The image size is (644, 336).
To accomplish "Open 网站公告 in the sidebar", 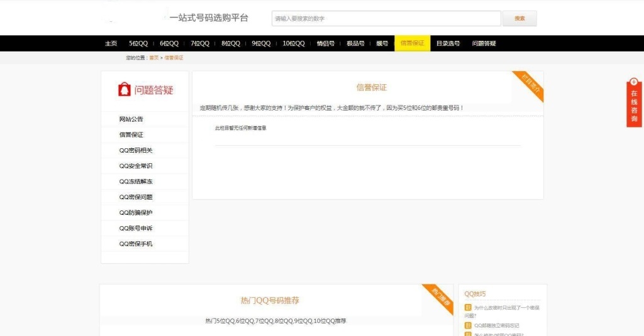I will point(131,119).
